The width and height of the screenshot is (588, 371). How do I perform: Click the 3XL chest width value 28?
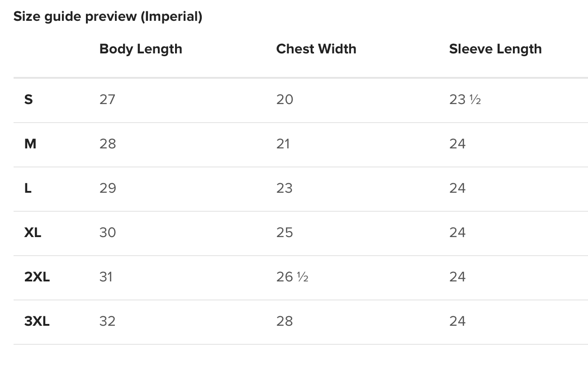(x=285, y=321)
